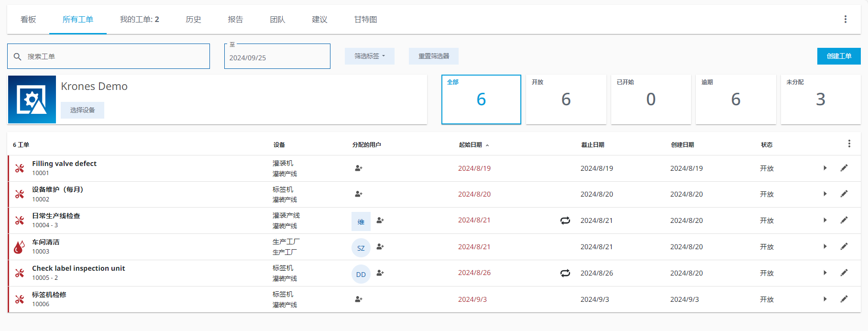868x331 pixels.
Task: Click the edit pencil for Filling valve defect
Action: point(844,168)
